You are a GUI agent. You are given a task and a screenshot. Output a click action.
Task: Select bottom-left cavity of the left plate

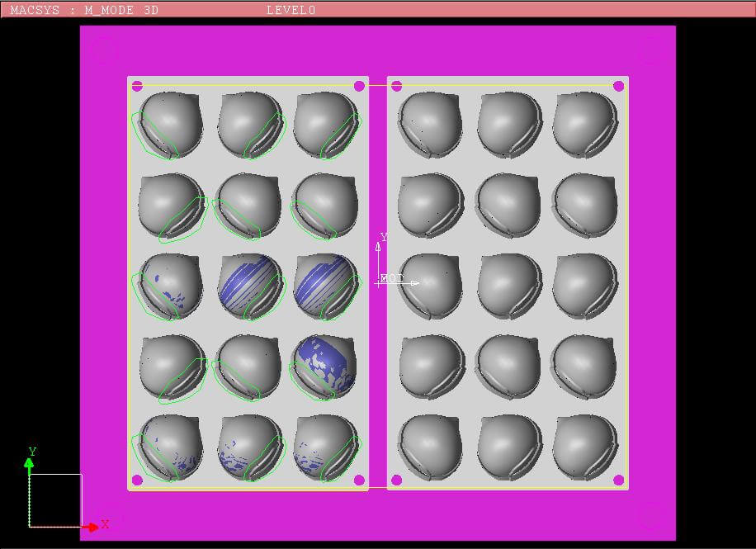coord(170,447)
